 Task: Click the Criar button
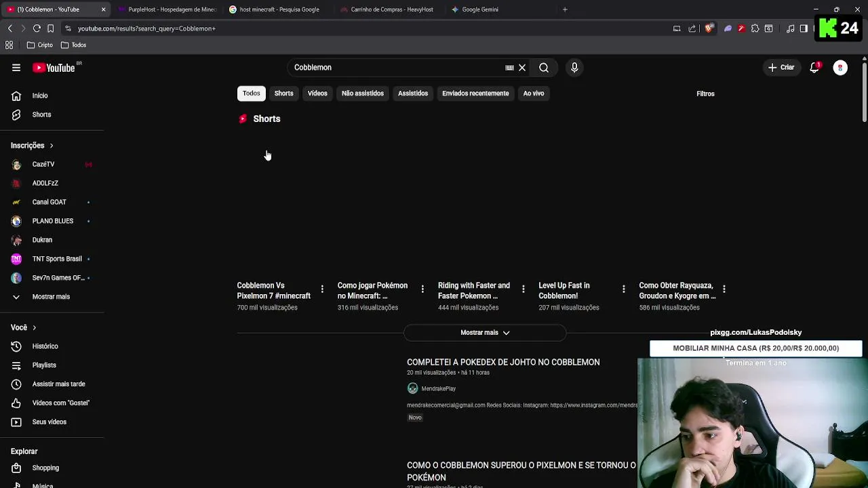(x=781, y=68)
